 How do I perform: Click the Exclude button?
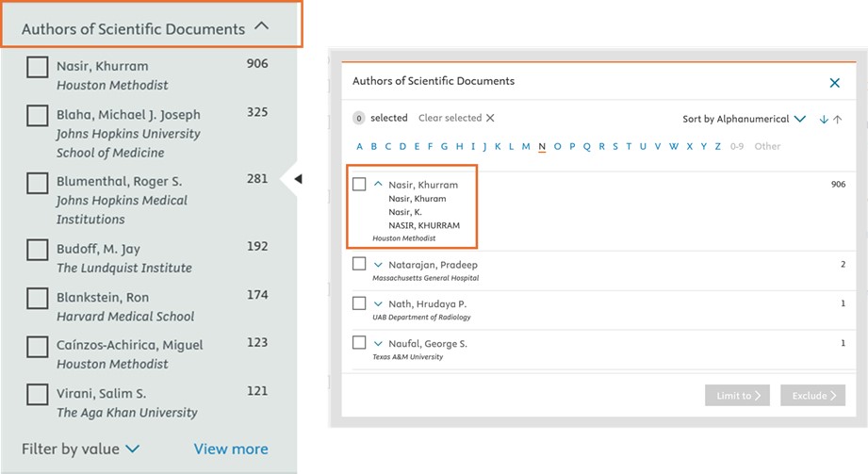812,396
